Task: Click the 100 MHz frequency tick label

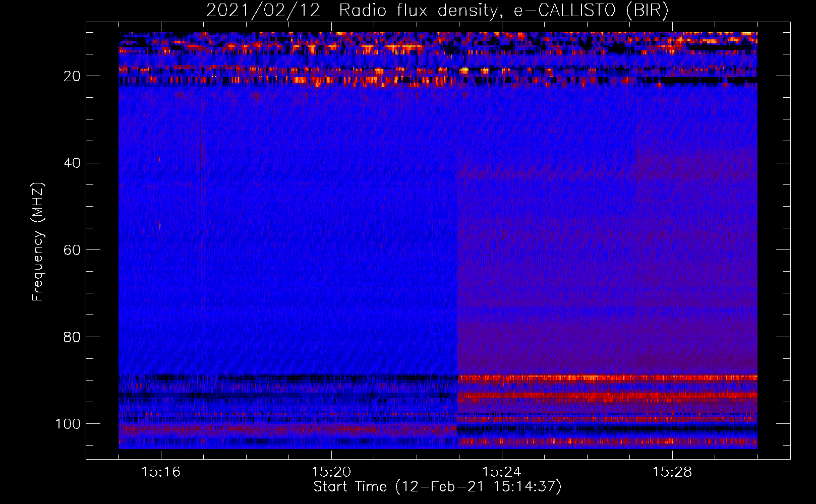Action: pyautogui.click(x=68, y=424)
